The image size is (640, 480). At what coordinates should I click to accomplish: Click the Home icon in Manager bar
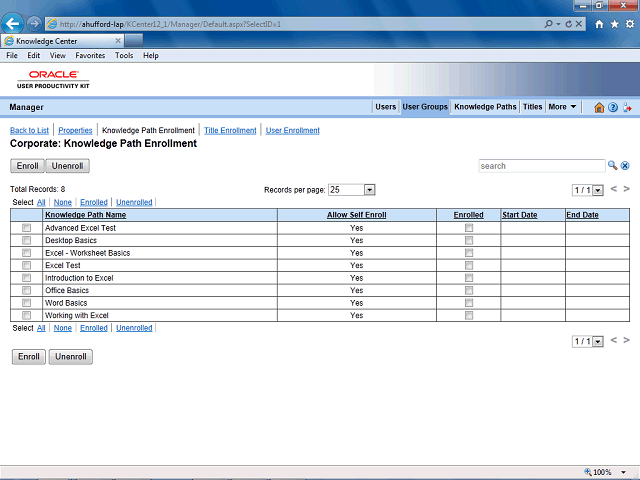[599, 107]
